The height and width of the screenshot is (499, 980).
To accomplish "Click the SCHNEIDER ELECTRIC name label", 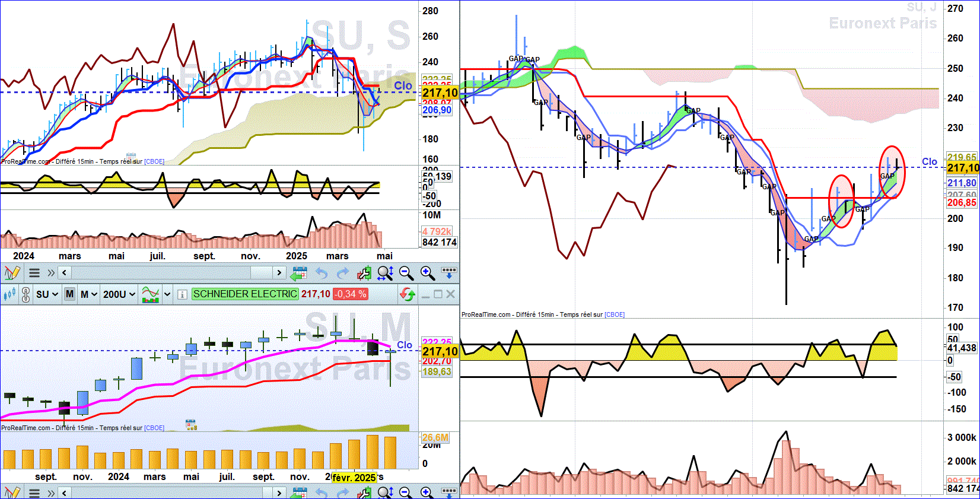I will (245, 294).
